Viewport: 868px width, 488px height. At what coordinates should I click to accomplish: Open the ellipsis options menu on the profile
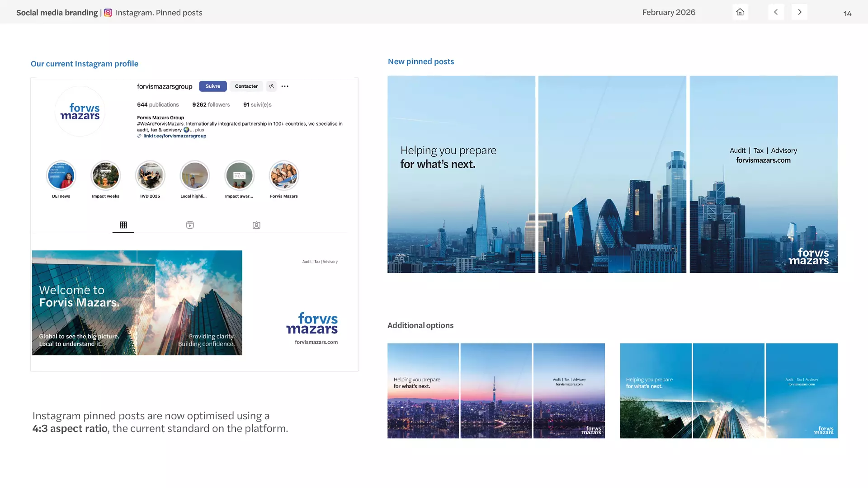tap(285, 86)
